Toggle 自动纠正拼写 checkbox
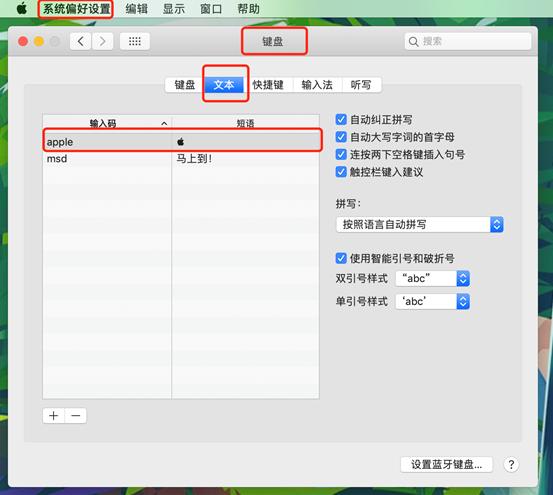Viewport: 553px width, 495px height. pos(341,120)
